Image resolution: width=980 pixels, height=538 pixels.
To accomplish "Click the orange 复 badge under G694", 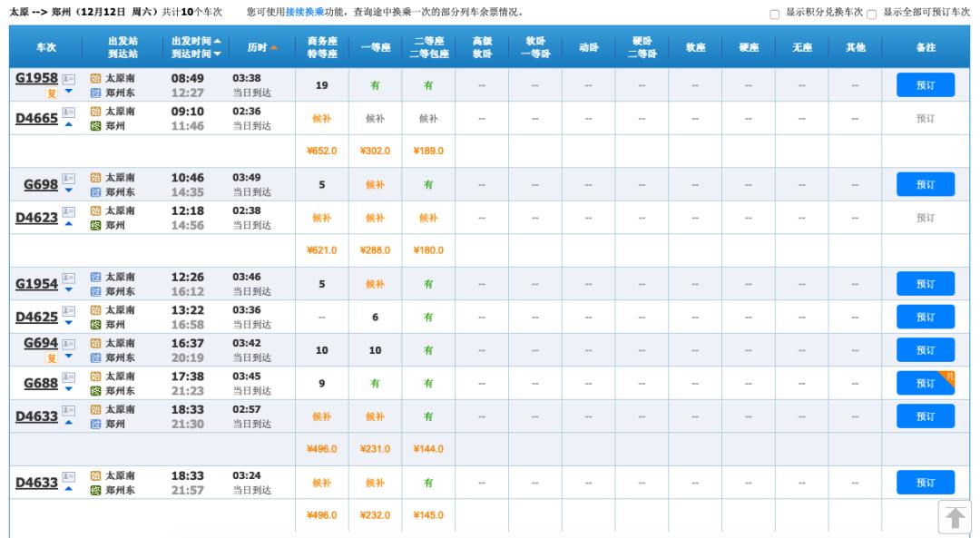I will [52, 358].
